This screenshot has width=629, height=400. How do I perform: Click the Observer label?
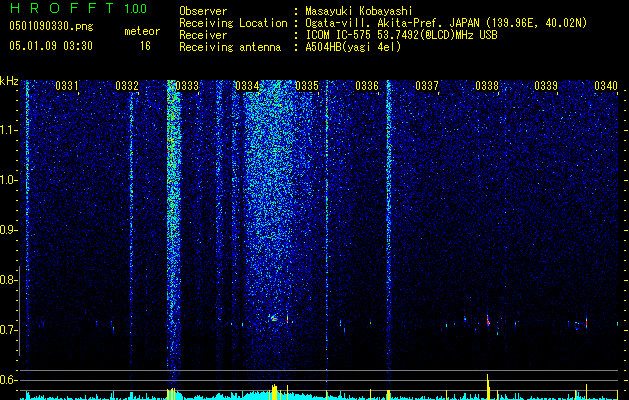coord(203,11)
